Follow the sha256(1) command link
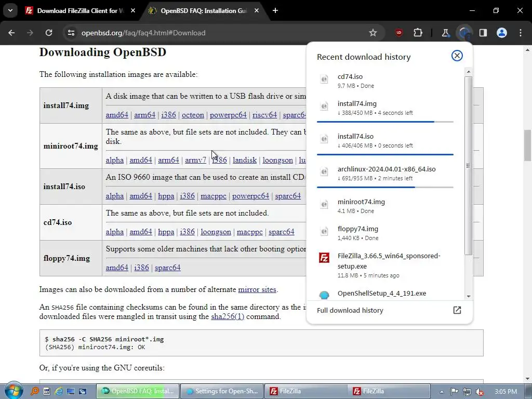The width and height of the screenshot is (532, 399). point(228,316)
